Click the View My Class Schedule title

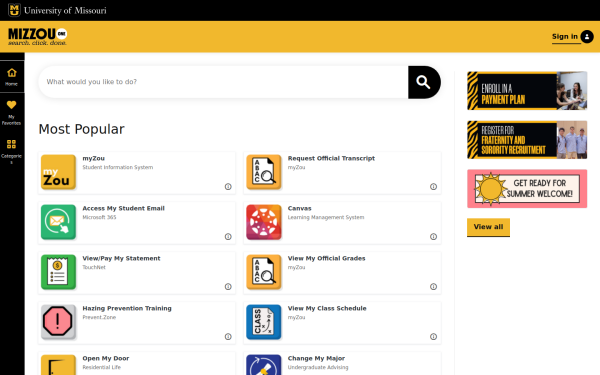click(327, 308)
